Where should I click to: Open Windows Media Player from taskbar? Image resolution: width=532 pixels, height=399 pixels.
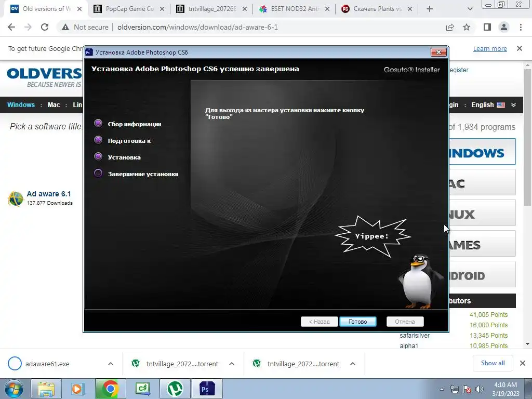78,389
